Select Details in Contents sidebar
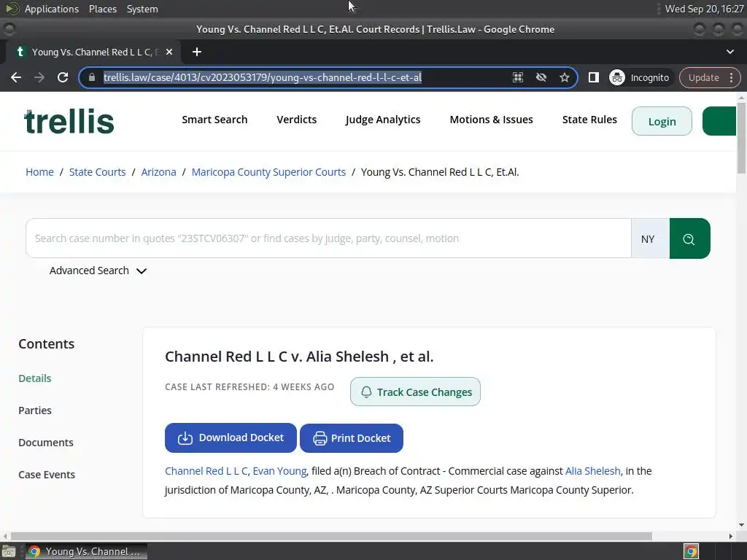This screenshot has height=560, width=747. (x=35, y=378)
